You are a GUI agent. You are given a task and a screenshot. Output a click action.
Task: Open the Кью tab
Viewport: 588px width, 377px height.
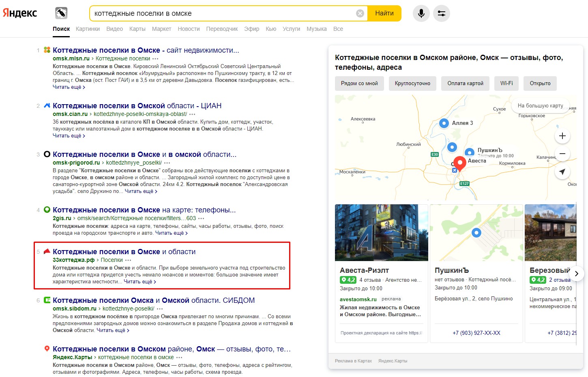271,29
